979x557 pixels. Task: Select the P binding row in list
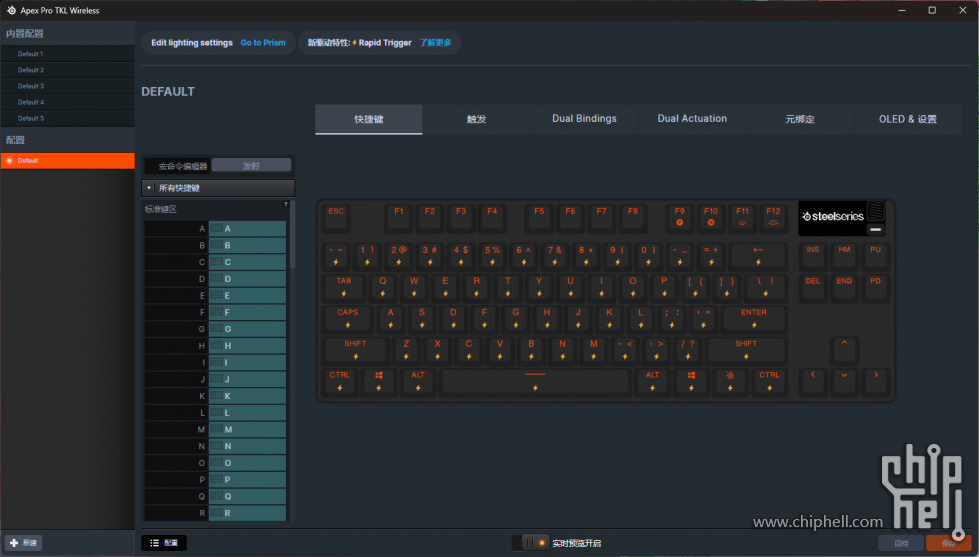pos(215,479)
